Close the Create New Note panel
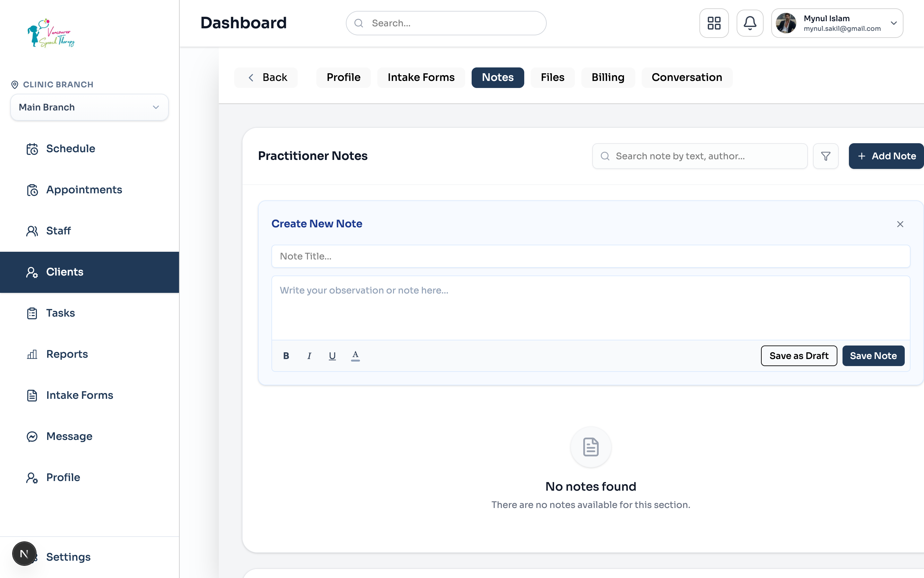 [x=900, y=224]
